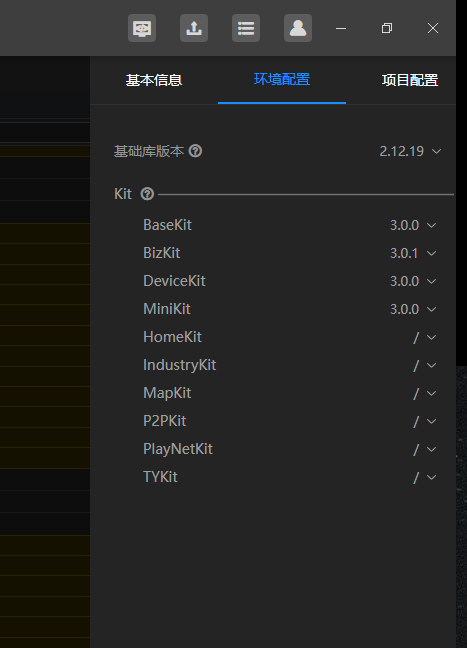Open the list menu icon
This screenshot has width=467, height=648.
[246, 28]
